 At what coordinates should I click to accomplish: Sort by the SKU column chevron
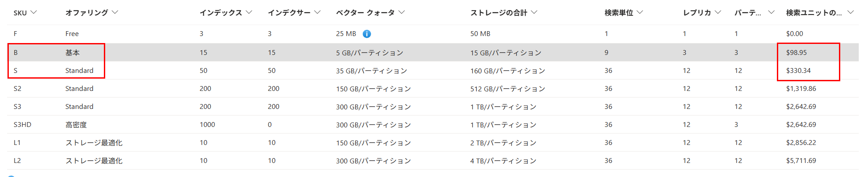coord(33,12)
